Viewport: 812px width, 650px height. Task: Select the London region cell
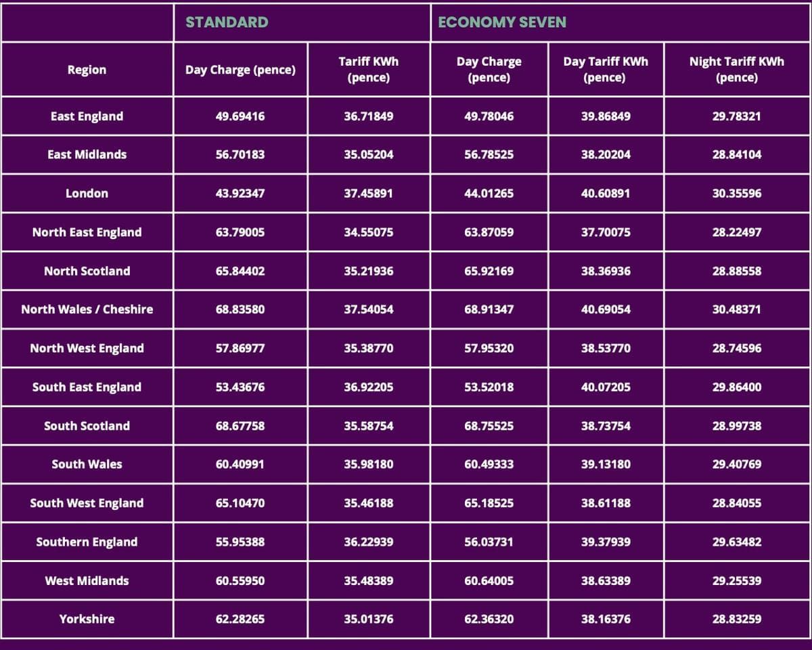point(87,194)
